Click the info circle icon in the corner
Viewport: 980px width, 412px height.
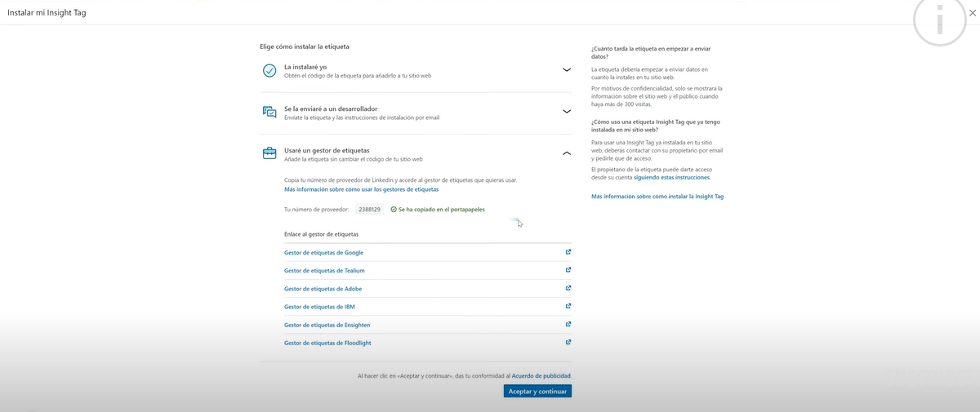click(940, 20)
